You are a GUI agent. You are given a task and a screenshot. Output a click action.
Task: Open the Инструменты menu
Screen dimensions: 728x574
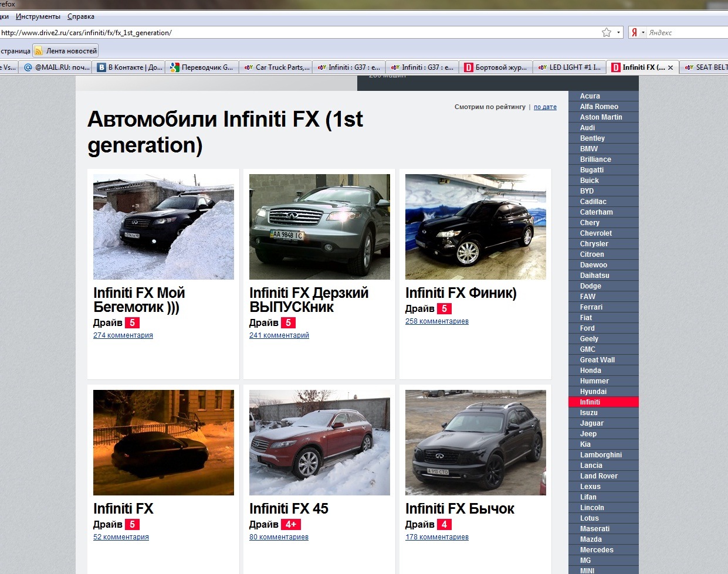(x=38, y=16)
